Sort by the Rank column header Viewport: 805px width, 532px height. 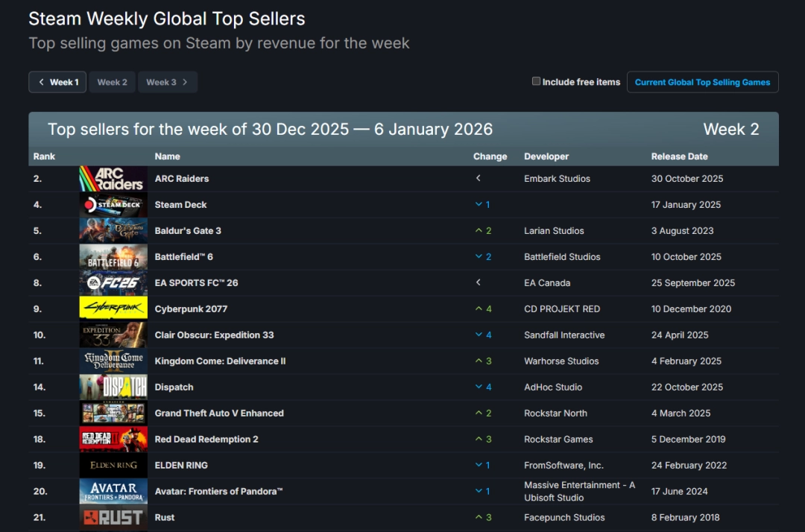click(x=44, y=156)
